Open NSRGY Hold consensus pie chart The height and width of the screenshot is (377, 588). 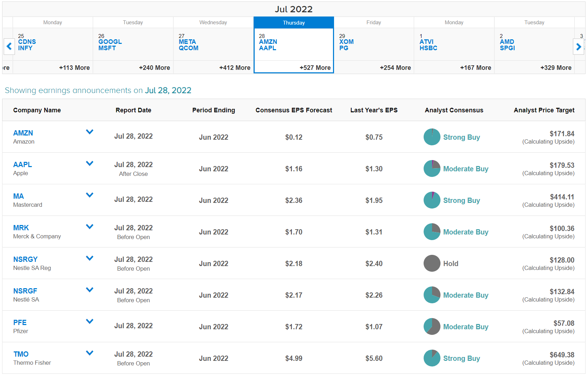(432, 263)
